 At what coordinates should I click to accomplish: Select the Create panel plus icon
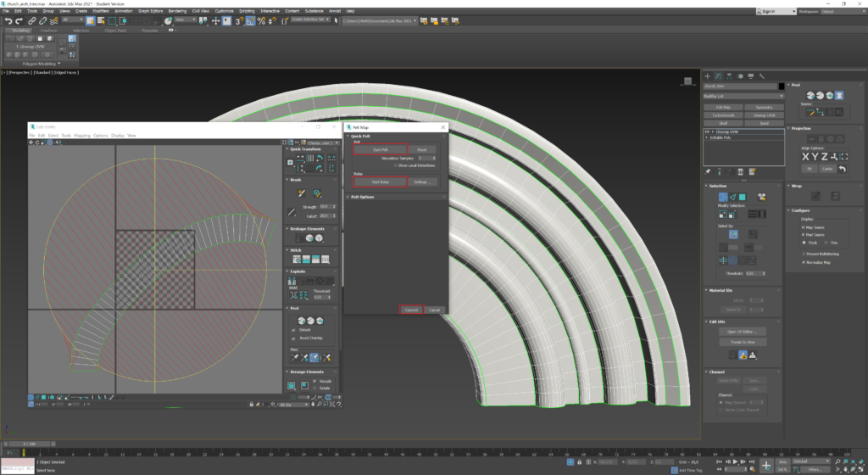point(708,75)
